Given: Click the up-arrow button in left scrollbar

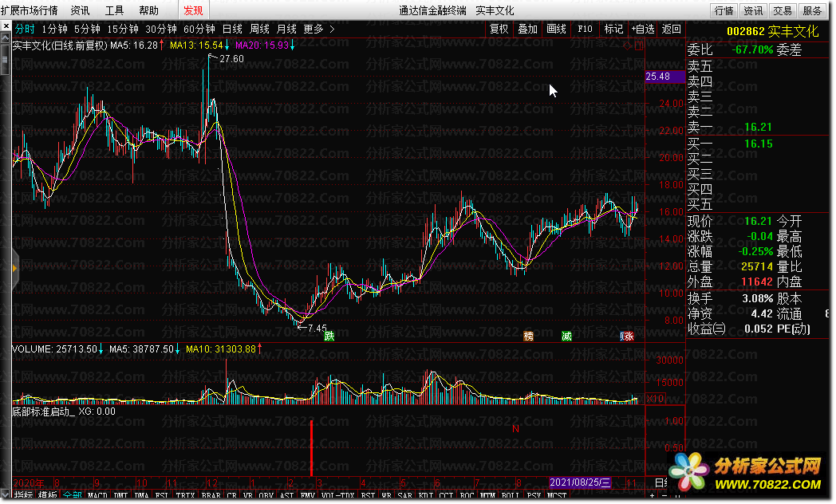Looking at the screenshot, I should point(6,37).
